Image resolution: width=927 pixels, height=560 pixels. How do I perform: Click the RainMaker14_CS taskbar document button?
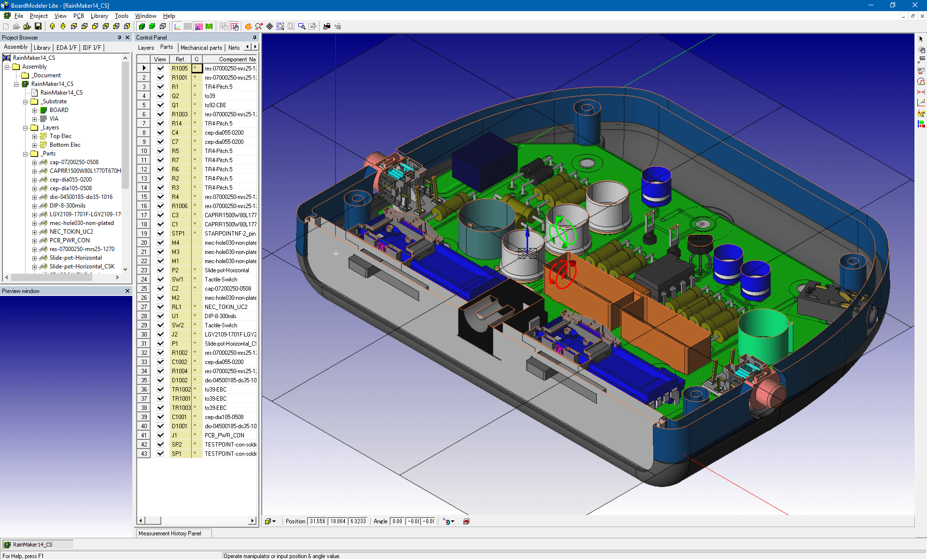click(38, 545)
